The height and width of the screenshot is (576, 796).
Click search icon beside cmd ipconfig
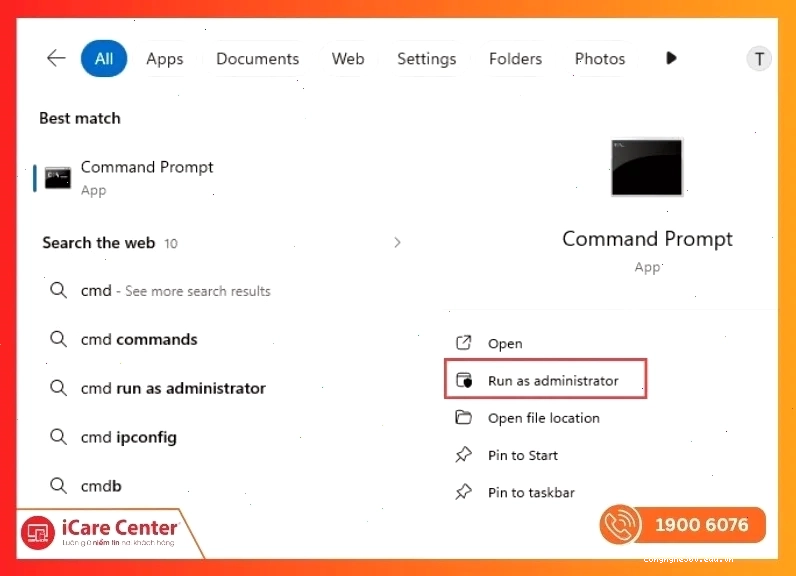pyautogui.click(x=58, y=437)
